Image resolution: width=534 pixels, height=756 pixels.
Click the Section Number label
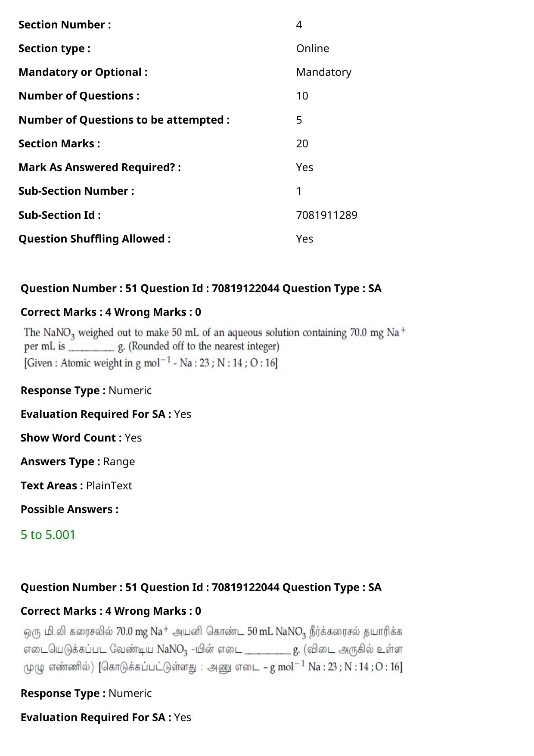[65, 25]
